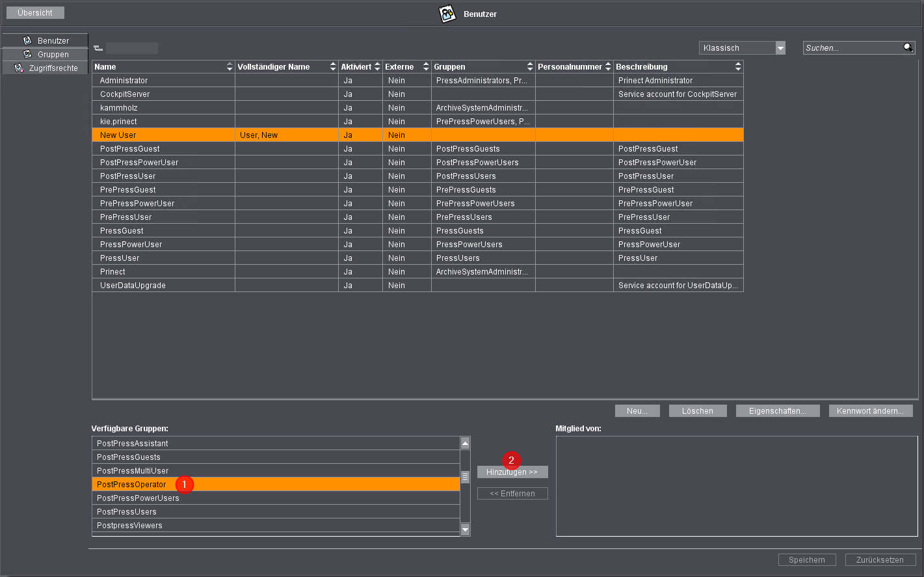Select PostPressGuests in available groups
Image resolution: width=924 pixels, height=577 pixels.
pyautogui.click(x=276, y=457)
